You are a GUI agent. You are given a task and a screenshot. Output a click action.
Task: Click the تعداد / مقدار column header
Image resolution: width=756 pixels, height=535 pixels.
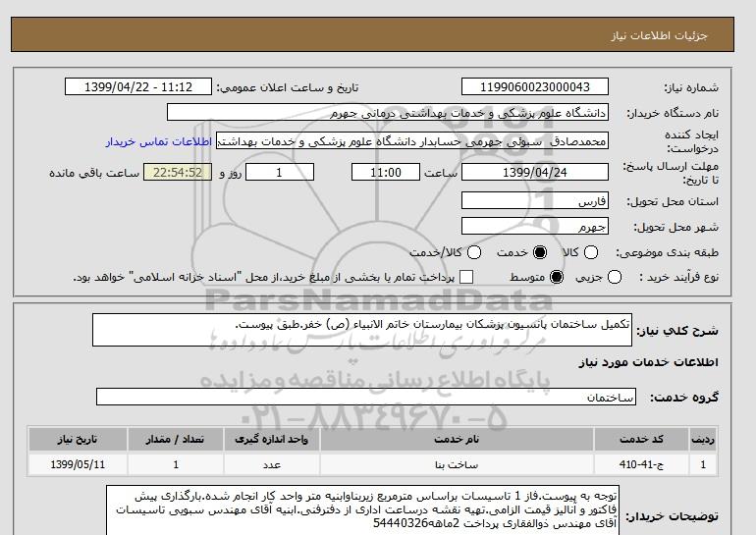(x=176, y=439)
